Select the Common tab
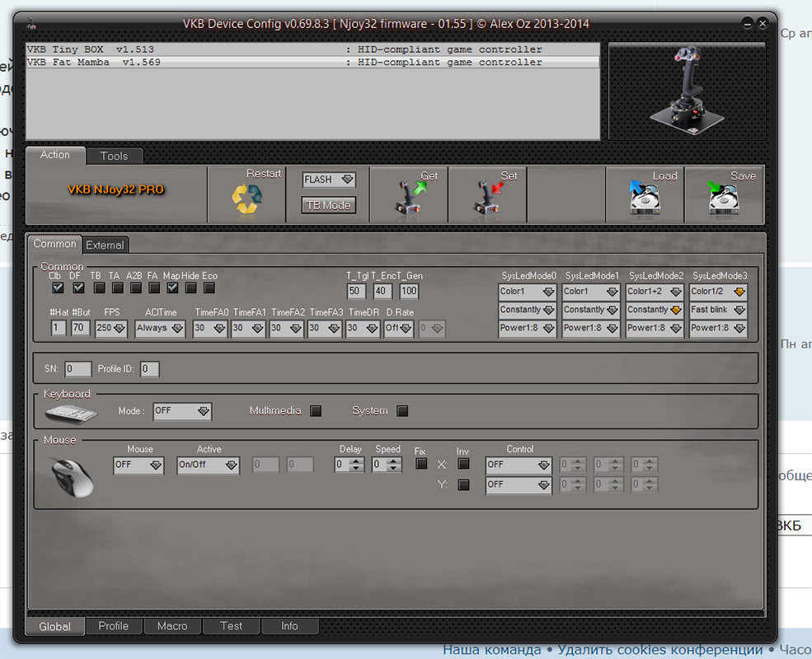This screenshot has width=812, height=659. pyautogui.click(x=54, y=244)
